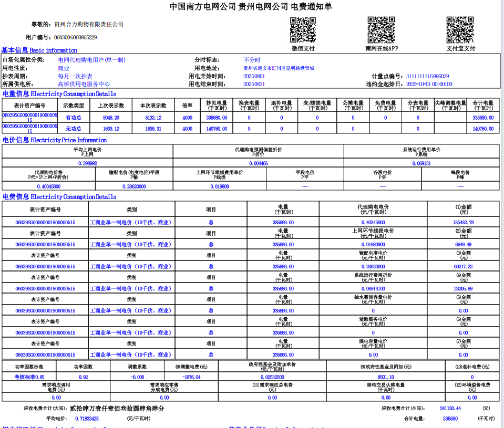Click the 微信支付 QR code
The height and width of the screenshot is (428, 504).
pyautogui.click(x=303, y=30)
